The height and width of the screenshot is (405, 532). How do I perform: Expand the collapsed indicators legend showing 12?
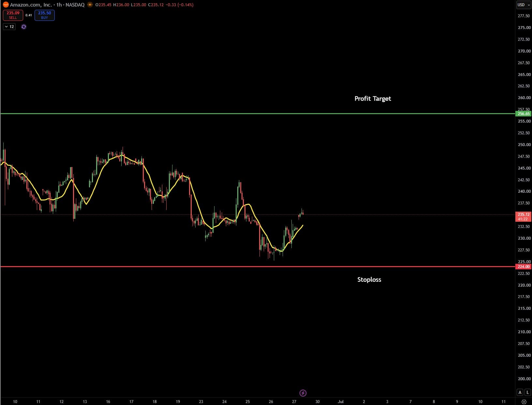click(9, 27)
